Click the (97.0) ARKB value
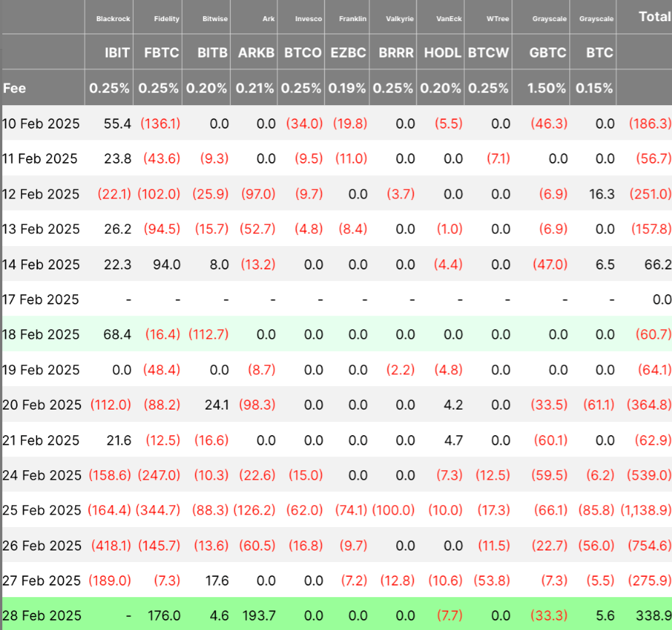Viewport: 672px width, 630px height. (258, 194)
